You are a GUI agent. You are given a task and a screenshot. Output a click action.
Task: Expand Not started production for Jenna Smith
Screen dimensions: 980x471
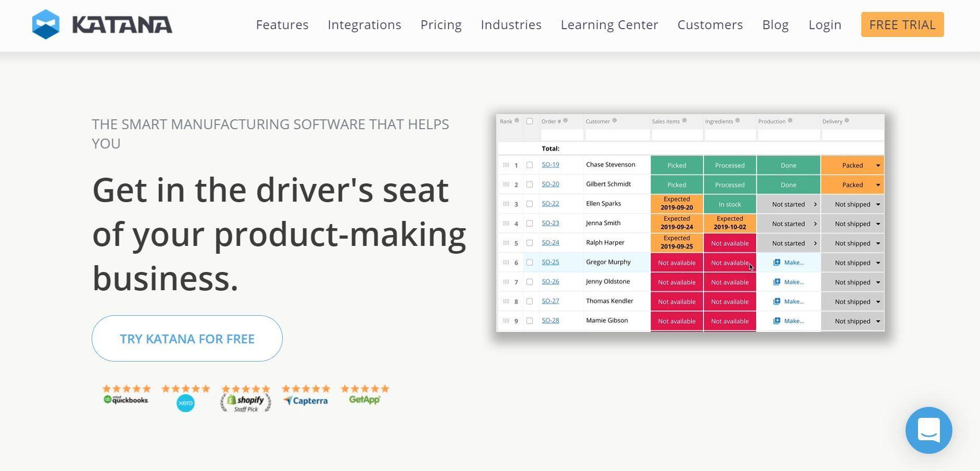click(815, 224)
